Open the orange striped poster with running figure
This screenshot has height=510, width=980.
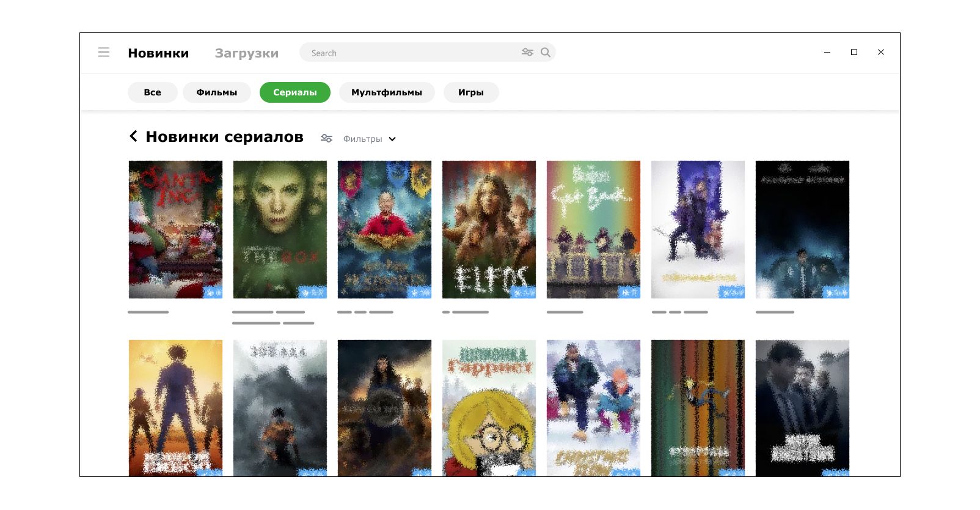tap(698, 408)
